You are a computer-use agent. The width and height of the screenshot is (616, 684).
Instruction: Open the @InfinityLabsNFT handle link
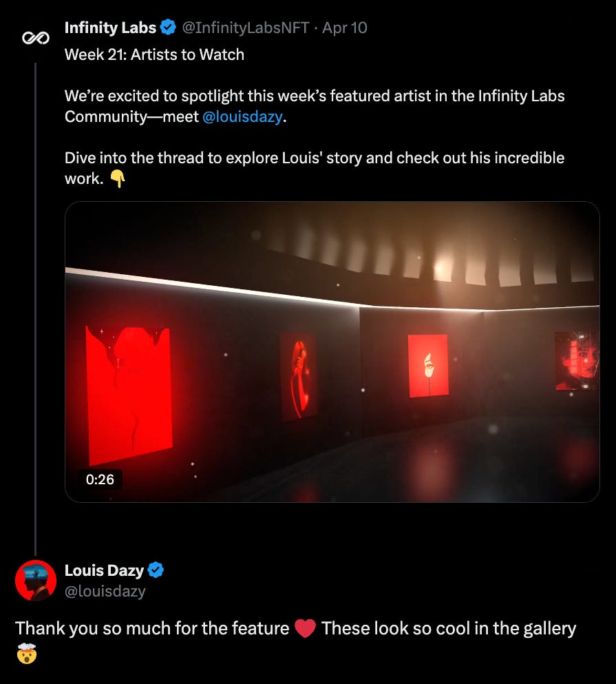[x=246, y=28]
